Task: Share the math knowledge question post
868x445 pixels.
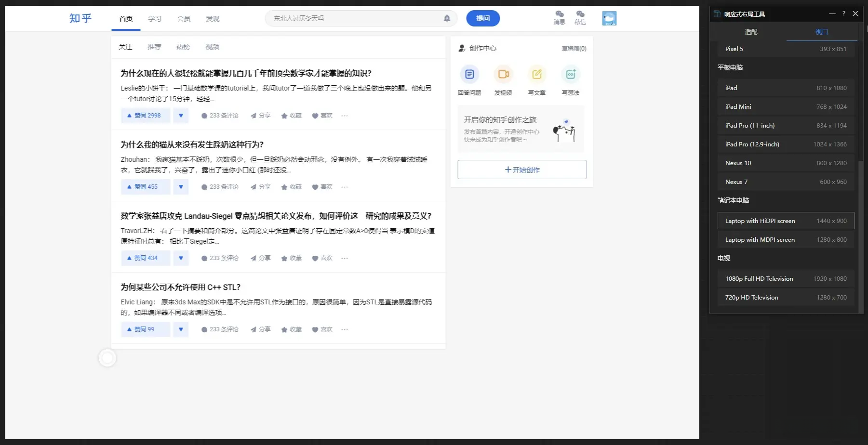Action: [x=260, y=116]
